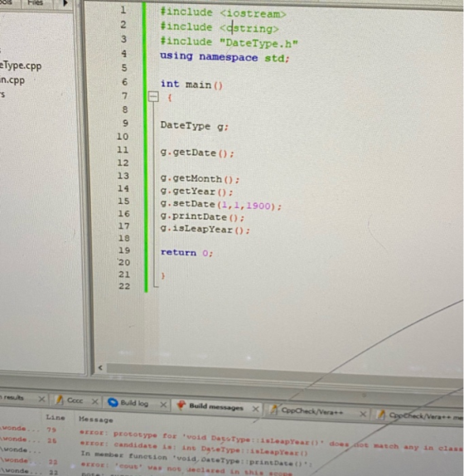Click the editor horizontal scrollbar left arrow

pos(100,367)
